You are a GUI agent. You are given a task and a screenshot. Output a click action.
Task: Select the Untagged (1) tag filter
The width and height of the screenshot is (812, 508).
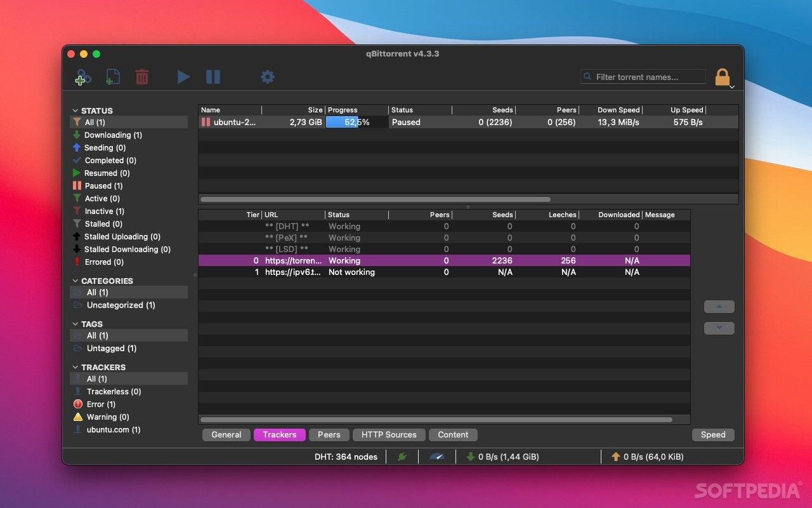[129, 348]
